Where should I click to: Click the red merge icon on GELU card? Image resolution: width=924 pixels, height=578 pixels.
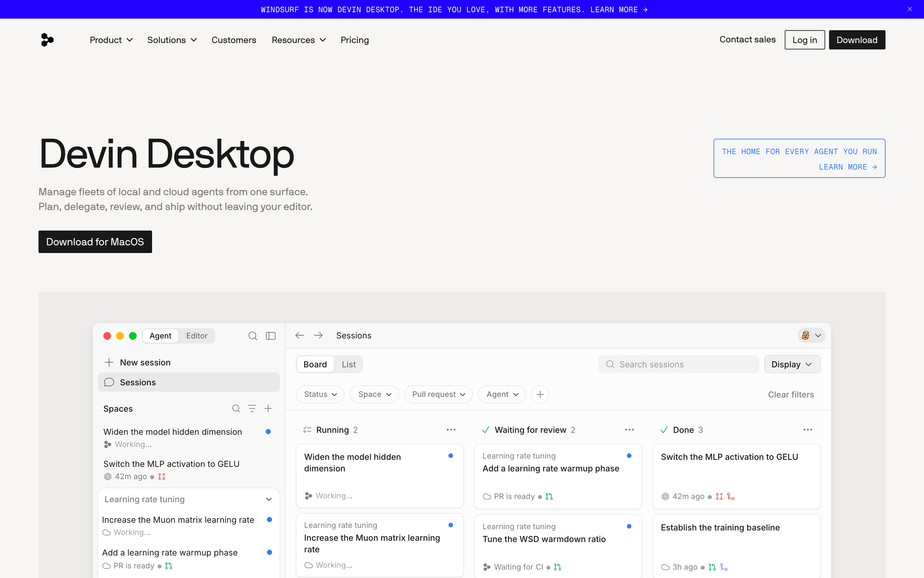(731, 496)
